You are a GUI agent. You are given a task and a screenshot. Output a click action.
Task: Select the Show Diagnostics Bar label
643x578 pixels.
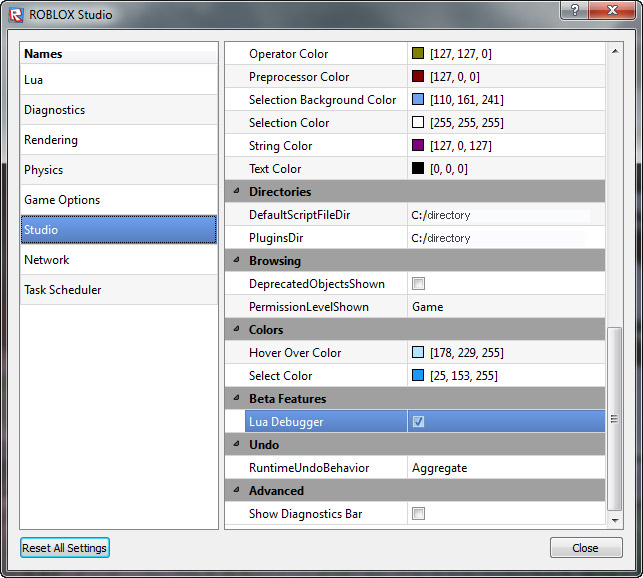(306, 514)
